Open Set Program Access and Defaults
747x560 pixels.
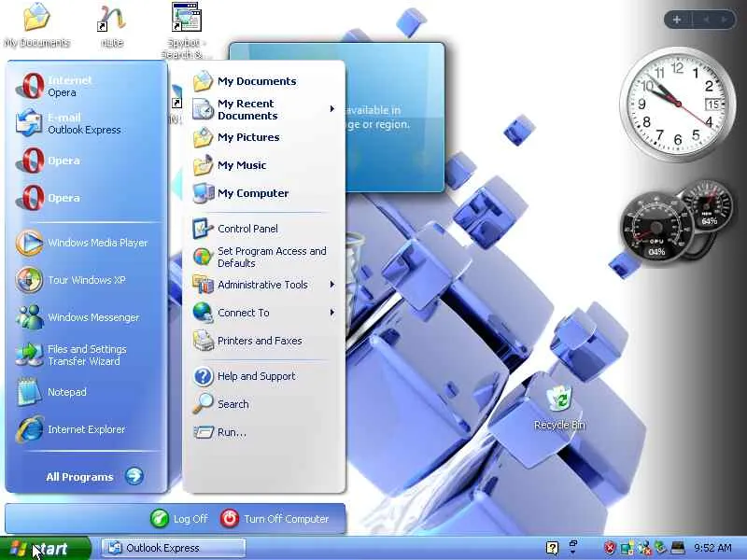click(x=263, y=257)
